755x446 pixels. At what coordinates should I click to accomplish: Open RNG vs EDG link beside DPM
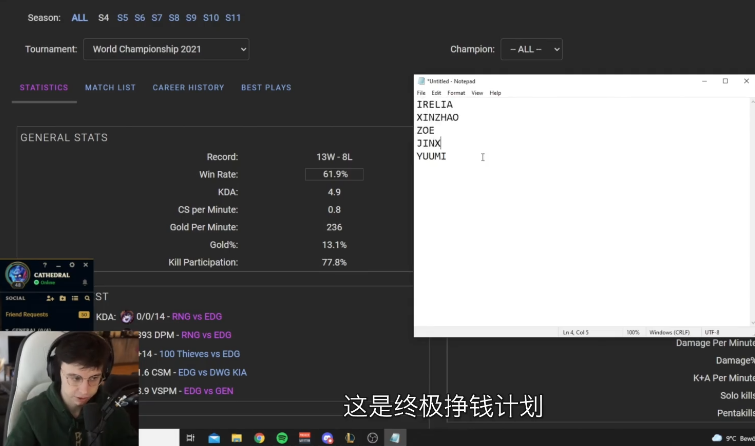206,335
